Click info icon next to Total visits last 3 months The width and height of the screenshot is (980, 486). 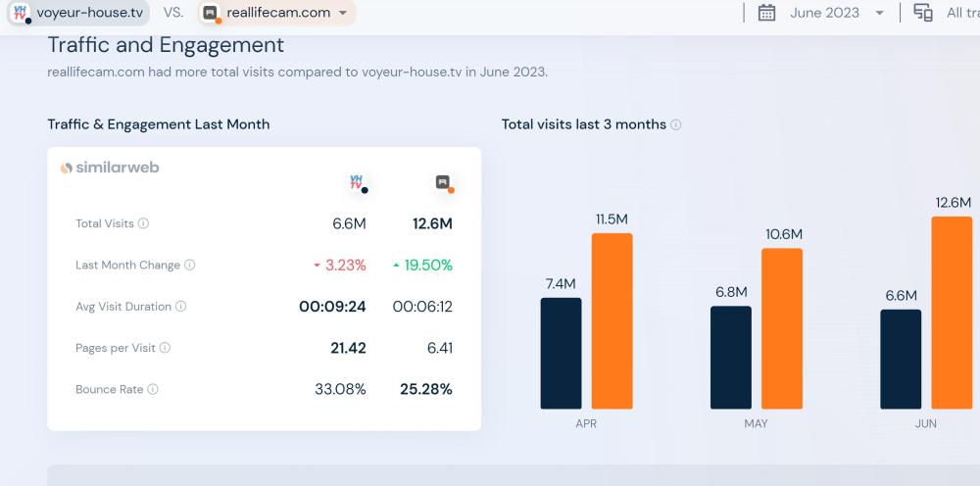tap(676, 125)
